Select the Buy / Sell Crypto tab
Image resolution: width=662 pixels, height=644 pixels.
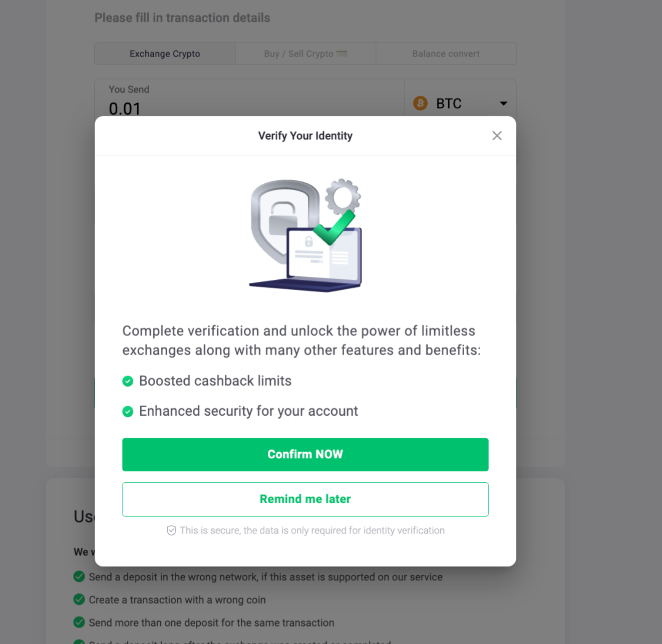(x=305, y=54)
